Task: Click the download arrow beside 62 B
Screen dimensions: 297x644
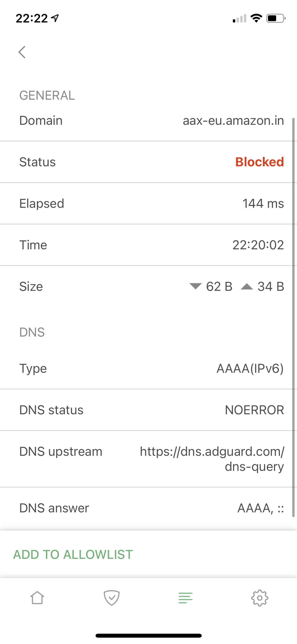Action: click(195, 287)
